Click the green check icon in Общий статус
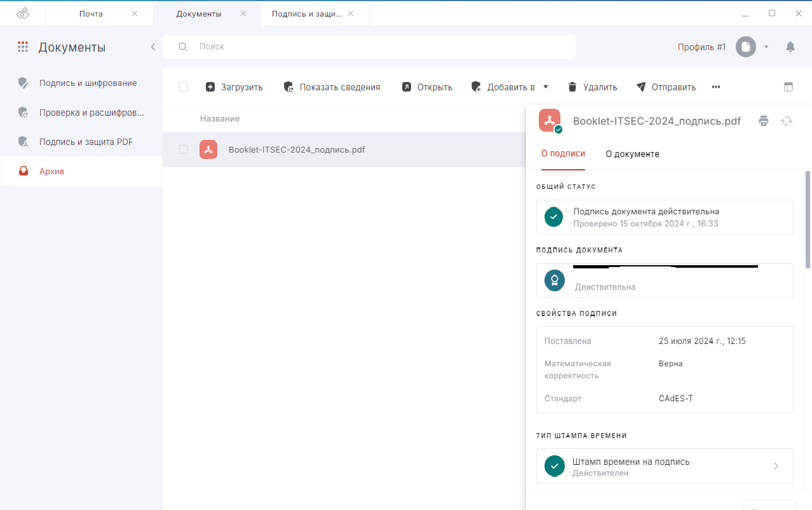812x510 pixels. pos(555,217)
